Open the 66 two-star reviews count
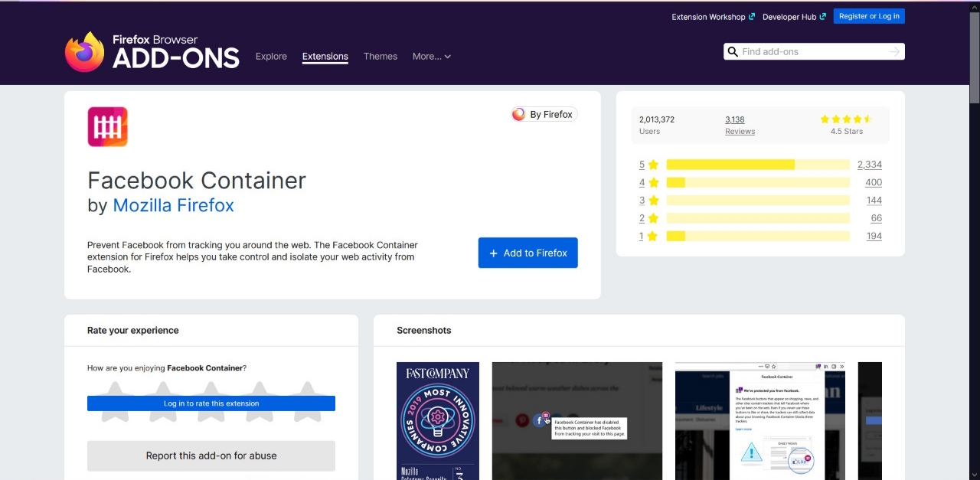This screenshot has width=980, height=480. [x=877, y=218]
